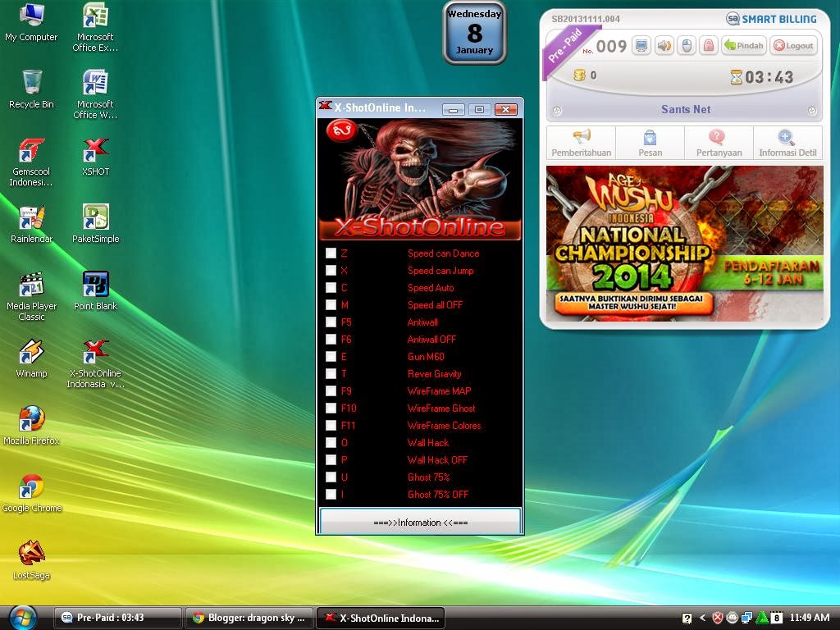Open the Recycle Bin icon

click(x=31, y=90)
